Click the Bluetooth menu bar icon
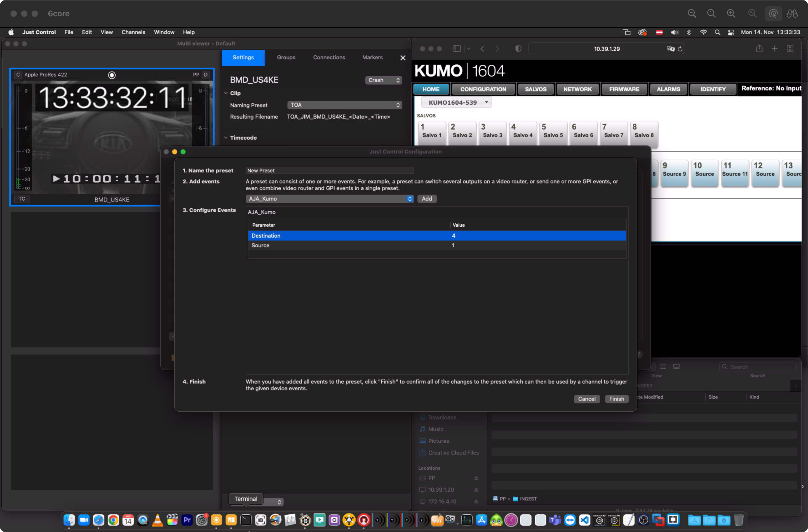The image size is (808, 532). pos(689,32)
